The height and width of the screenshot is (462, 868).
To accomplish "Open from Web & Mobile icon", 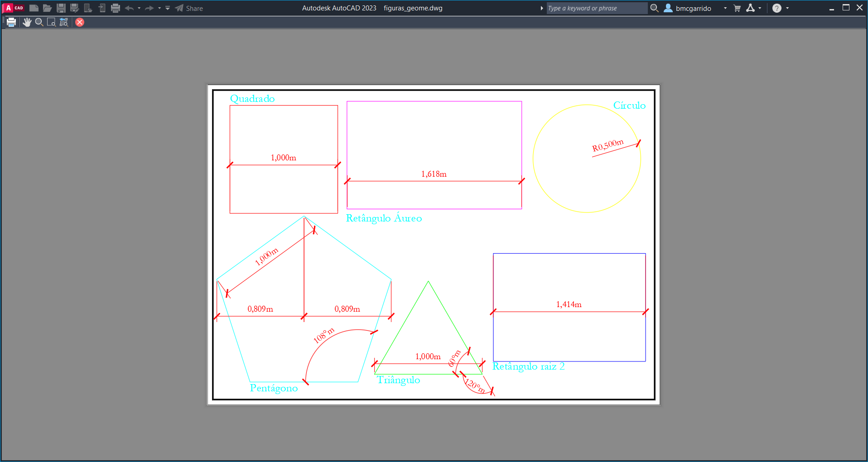I will [x=88, y=8].
